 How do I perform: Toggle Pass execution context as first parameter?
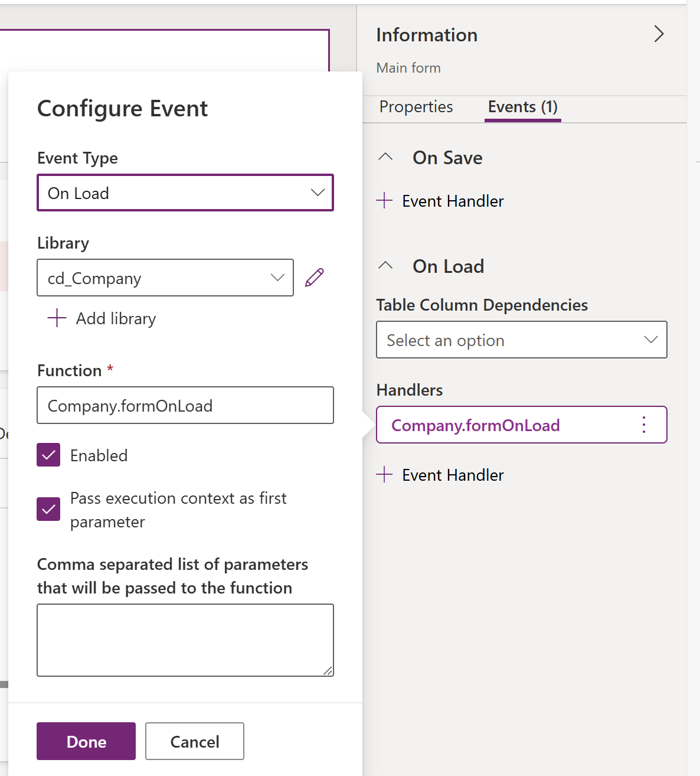48,509
